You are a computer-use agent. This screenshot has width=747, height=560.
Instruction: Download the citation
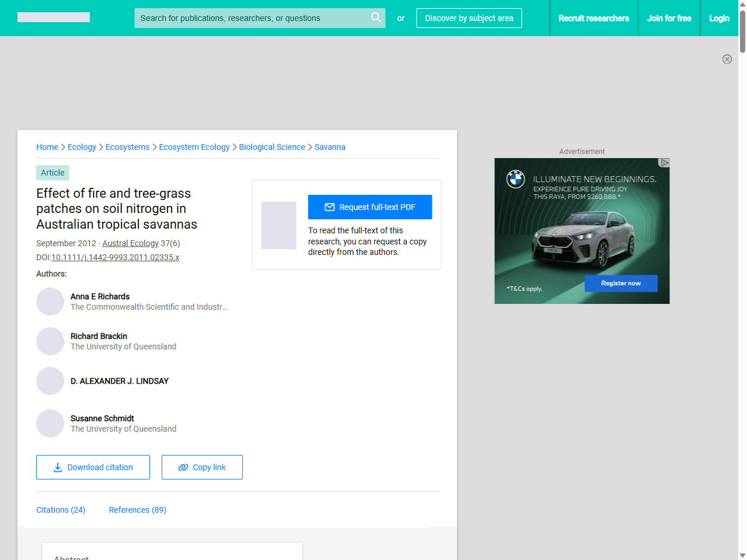[x=93, y=467]
